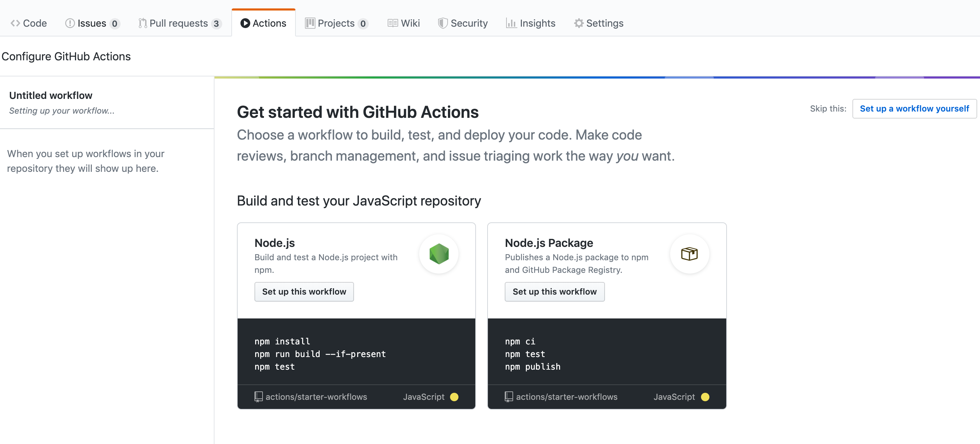Click the Code angle brackets icon

point(16,23)
